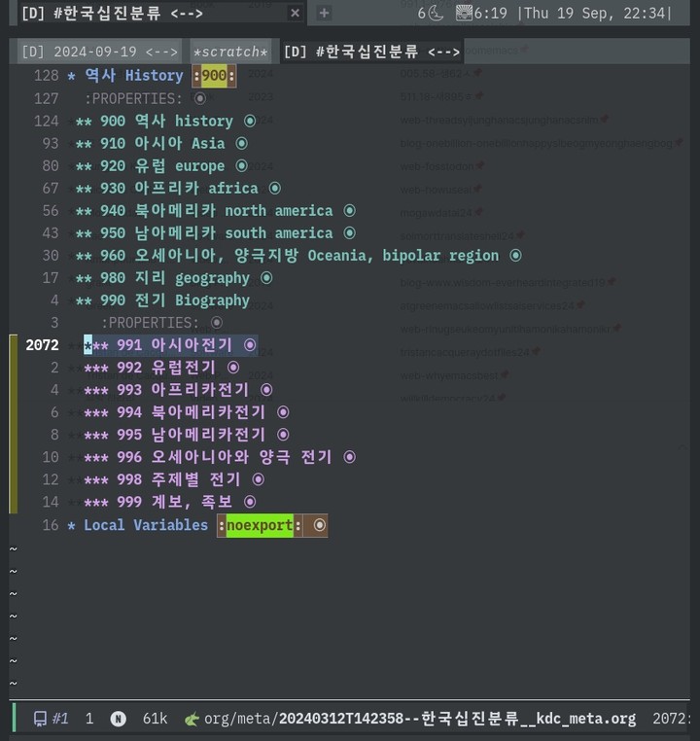
Task: Click the workspace #1 icon in modeline
Action: pyautogui.click(x=41, y=719)
